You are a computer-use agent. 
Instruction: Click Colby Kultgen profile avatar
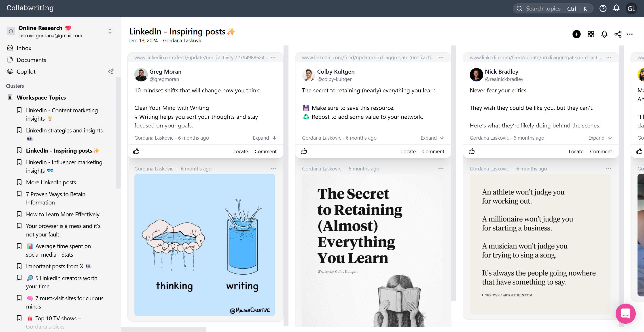[x=309, y=75]
